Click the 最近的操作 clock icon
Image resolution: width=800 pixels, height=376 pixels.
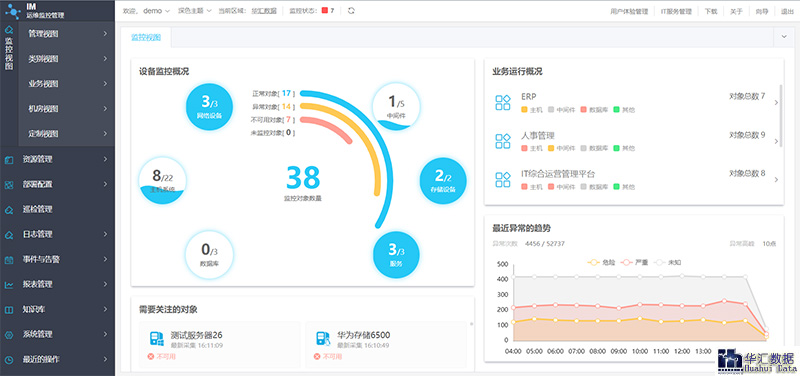click(9, 360)
